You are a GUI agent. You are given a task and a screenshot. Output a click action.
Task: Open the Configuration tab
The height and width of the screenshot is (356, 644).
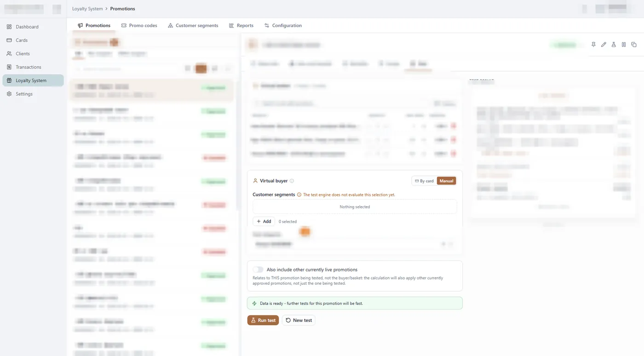283,26
